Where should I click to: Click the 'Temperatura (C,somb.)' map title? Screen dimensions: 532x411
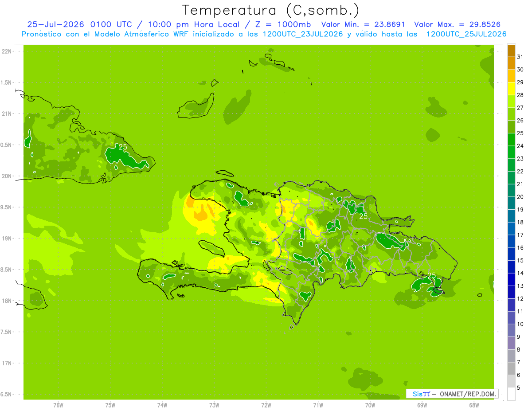pos(270,10)
